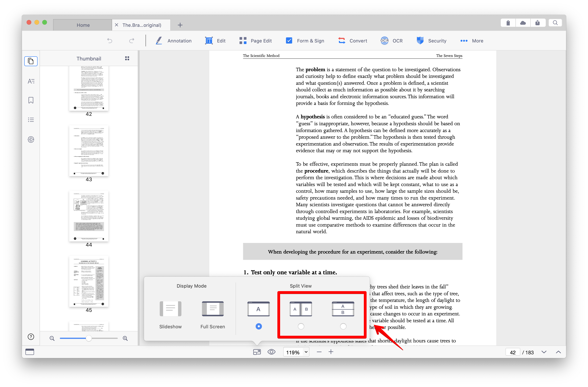The height and width of the screenshot is (387, 588).
Task: Select page 45 thumbnail
Action: coord(89,281)
